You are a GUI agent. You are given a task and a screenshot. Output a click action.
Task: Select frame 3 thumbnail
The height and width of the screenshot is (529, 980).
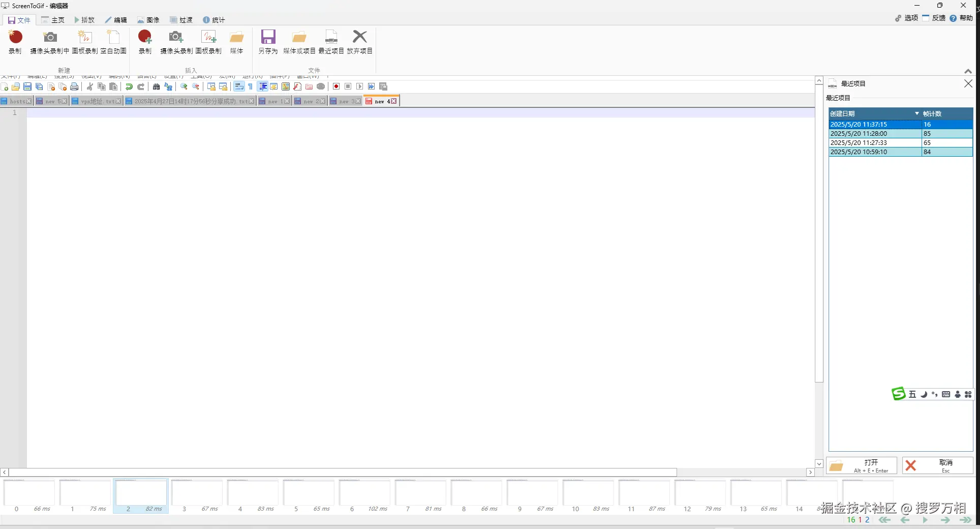click(197, 496)
